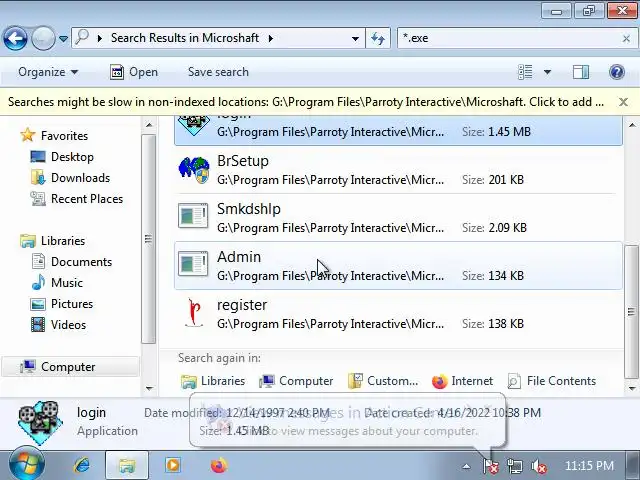The width and height of the screenshot is (640, 480).
Task: Change the view with the view icon
Action: (525, 72)
